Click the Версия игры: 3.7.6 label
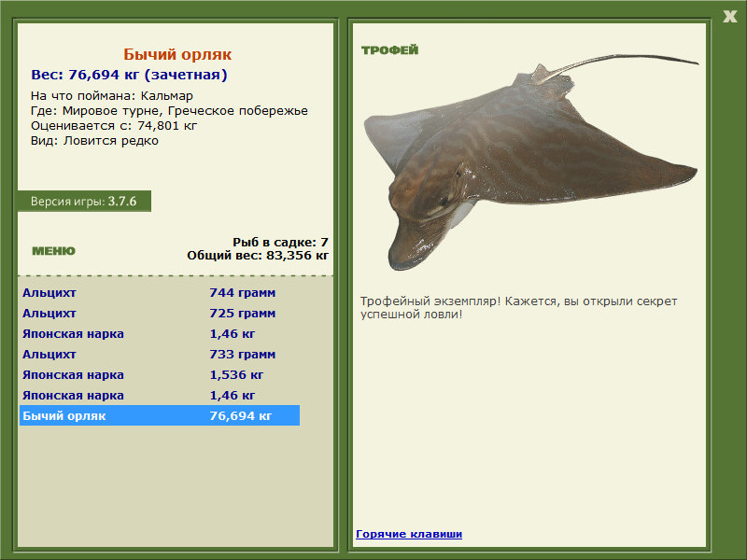 (x=84, y=201)
